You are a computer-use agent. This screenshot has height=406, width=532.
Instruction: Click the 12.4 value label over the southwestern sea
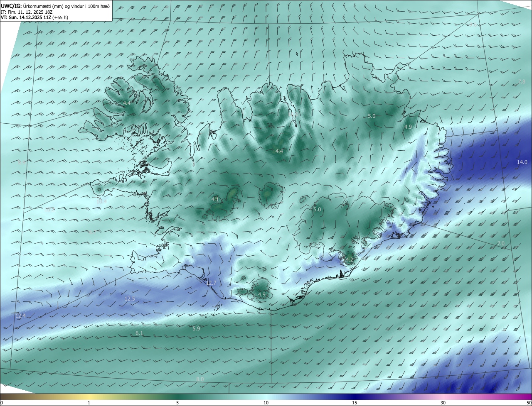tap(20, 316)
